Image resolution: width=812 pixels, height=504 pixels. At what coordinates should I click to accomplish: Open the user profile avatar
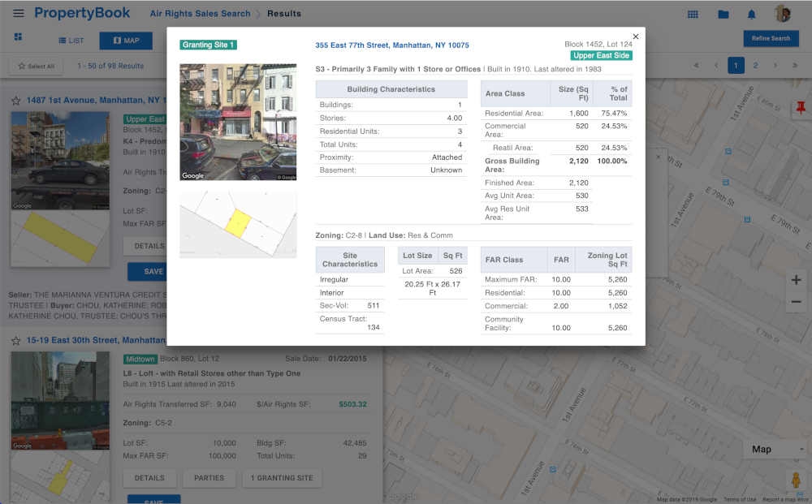(783, 14)
